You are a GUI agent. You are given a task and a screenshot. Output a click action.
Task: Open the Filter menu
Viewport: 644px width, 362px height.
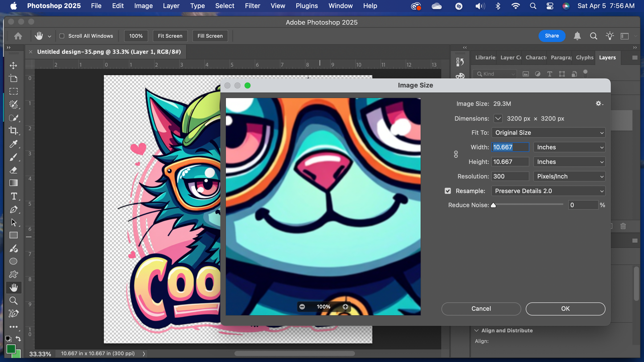252,6
